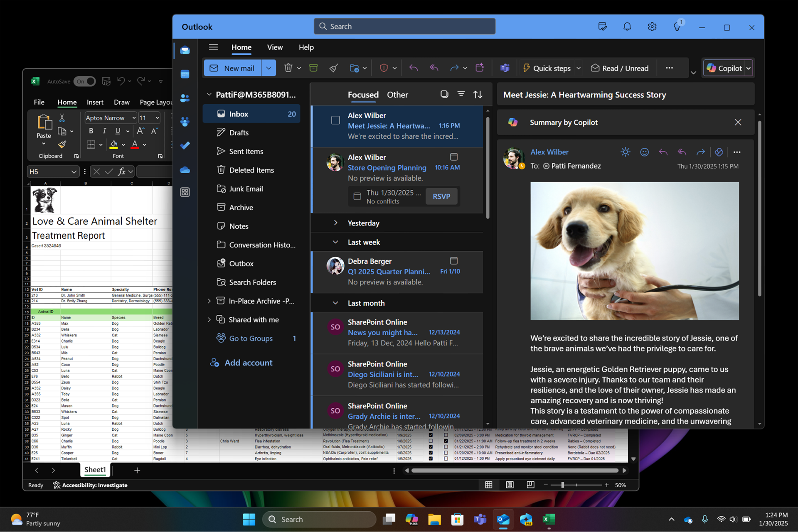The image size is (798, 532).
Task: Check the Meet Jessie email checkbox
Action: pos(335,120)
